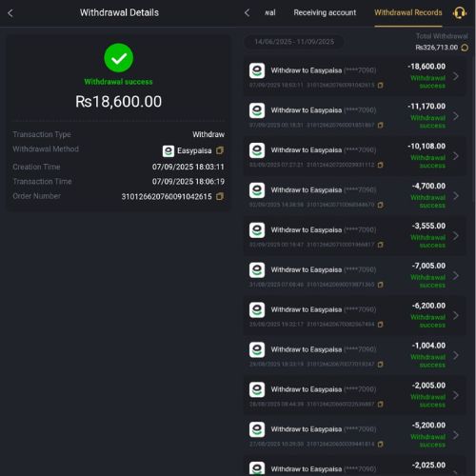Open customer support headset icon

pyautogui.click(x=459, y=13)
